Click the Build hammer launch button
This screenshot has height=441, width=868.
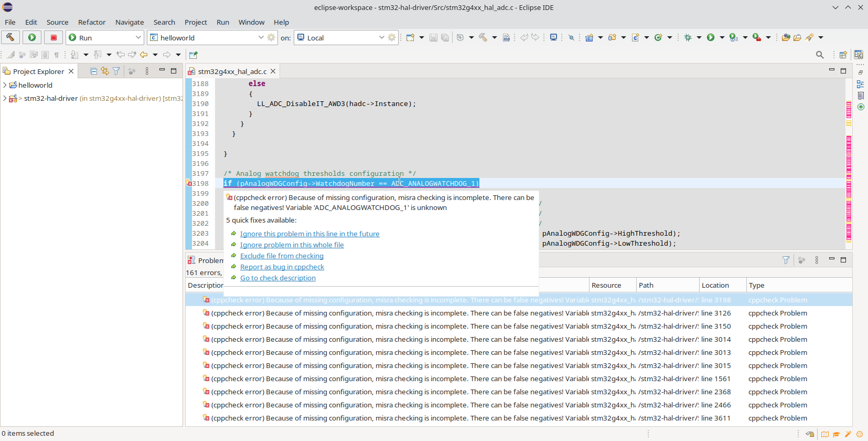(x=10, y=37)
